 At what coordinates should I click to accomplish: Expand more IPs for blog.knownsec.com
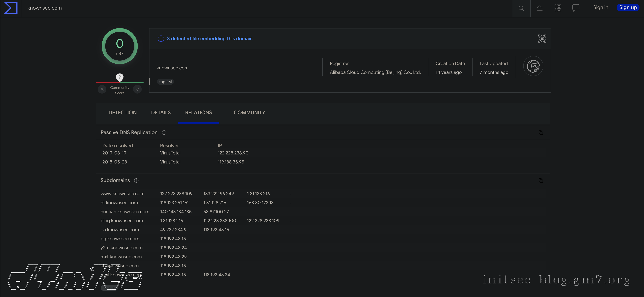click(292, 221)
